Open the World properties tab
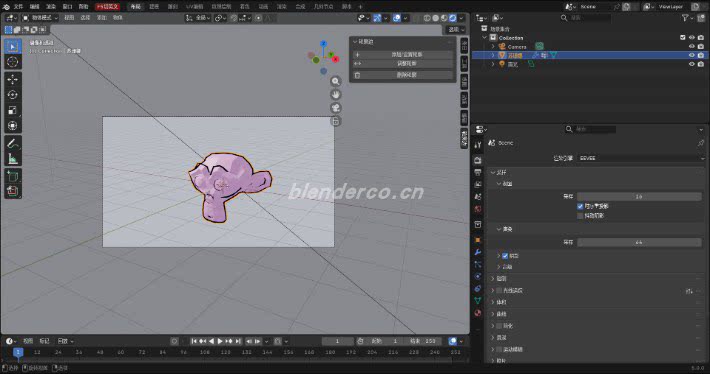Image resolution: width=710 pixels, height=374 pixels. 478,209
